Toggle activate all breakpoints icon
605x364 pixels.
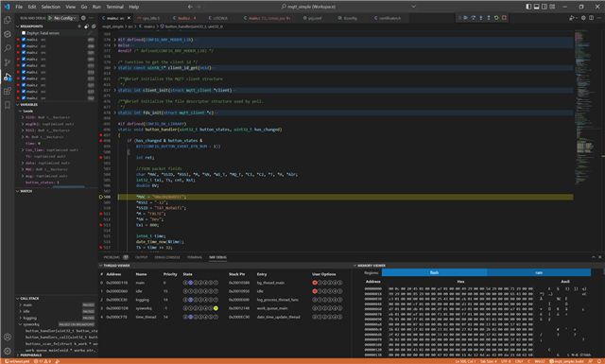click(x=86, y=26)
